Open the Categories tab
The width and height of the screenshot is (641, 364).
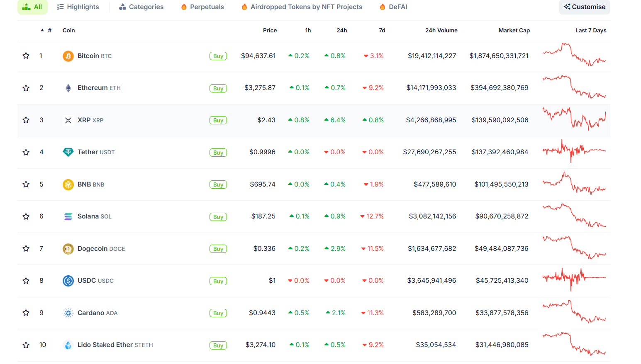pos(141,7)
